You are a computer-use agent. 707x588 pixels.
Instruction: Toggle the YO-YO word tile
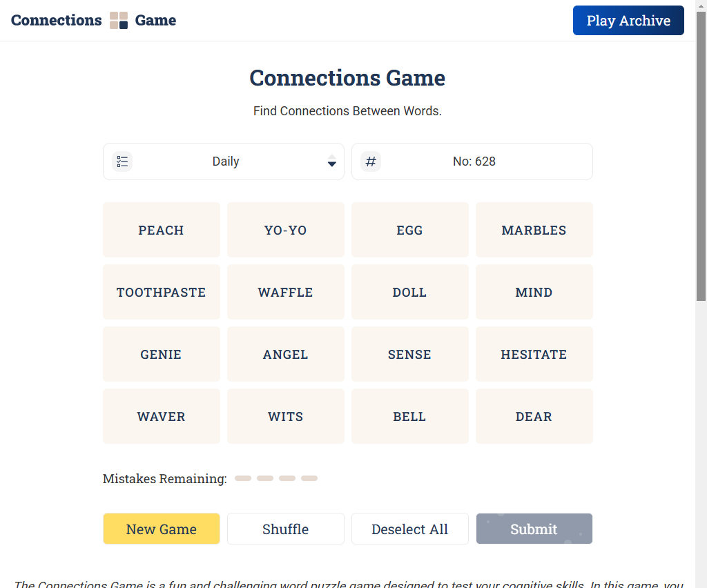tap(285, 230)
